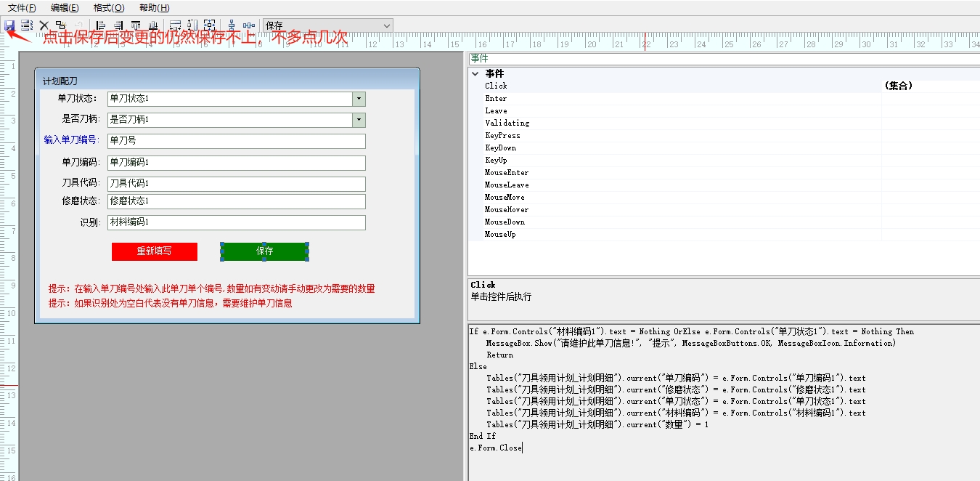Open the 格式(O) menu
The width and height of the screenshot is (980, 481).
(109, 8)
